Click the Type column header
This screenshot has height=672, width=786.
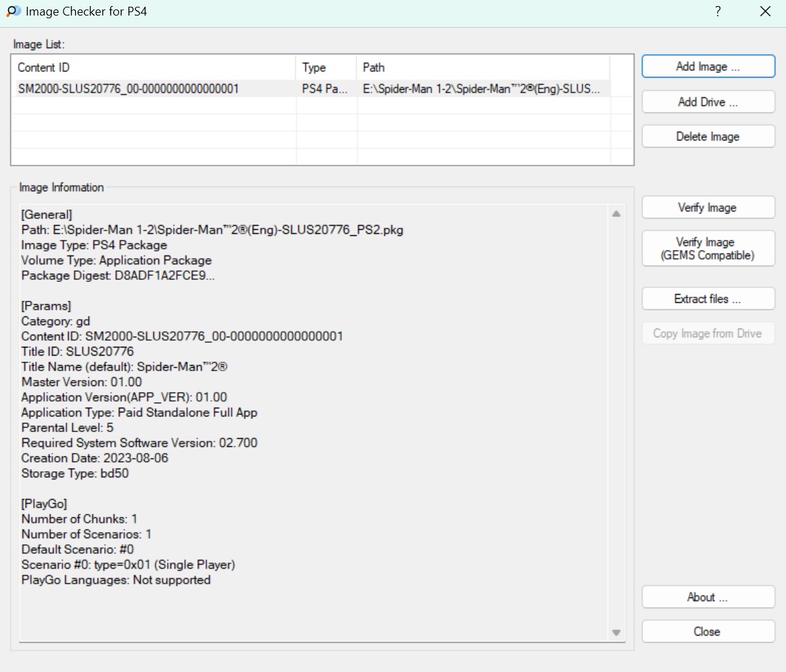(326, 68)
